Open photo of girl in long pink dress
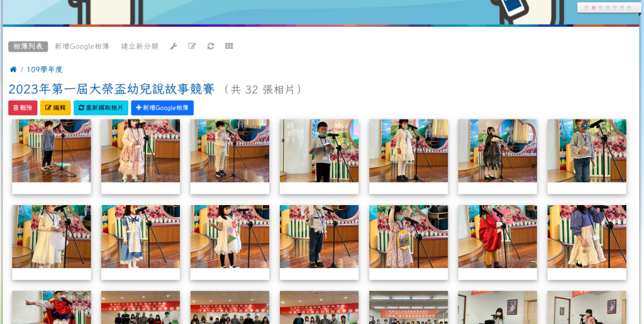This screenshot has height=324, width=644. click(x=140, y=151)
